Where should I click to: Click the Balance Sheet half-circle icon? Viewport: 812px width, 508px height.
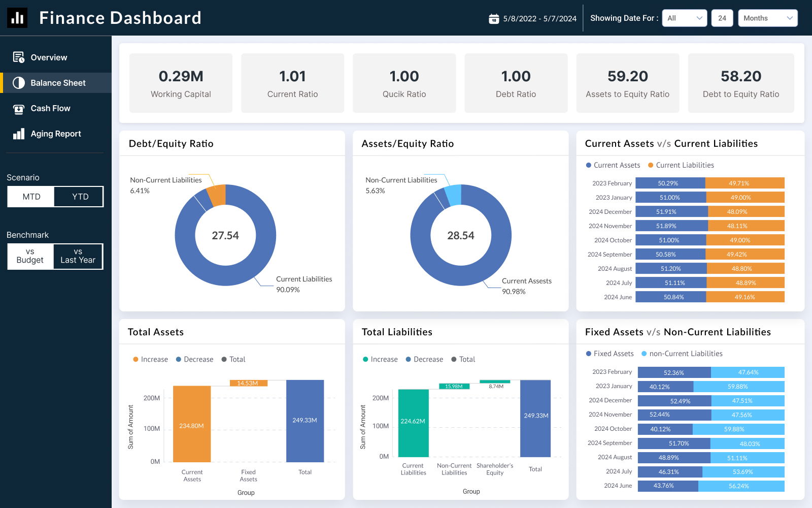[19, 83]
